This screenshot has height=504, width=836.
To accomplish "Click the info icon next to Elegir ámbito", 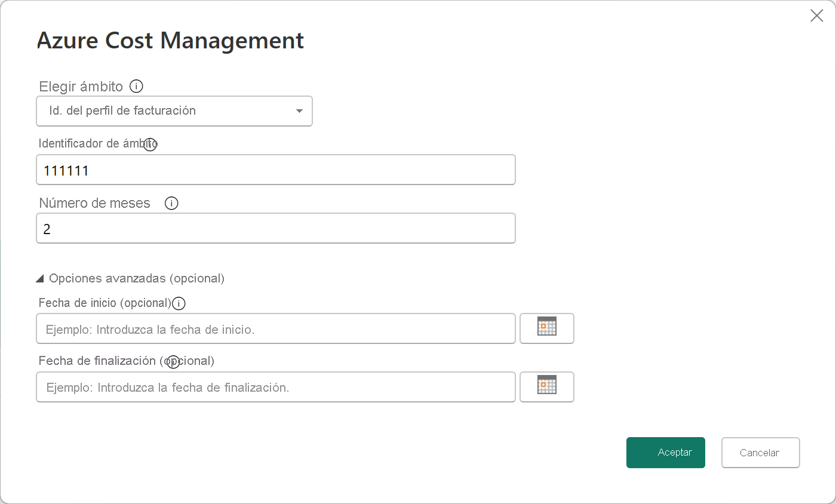I will (136, 87).
